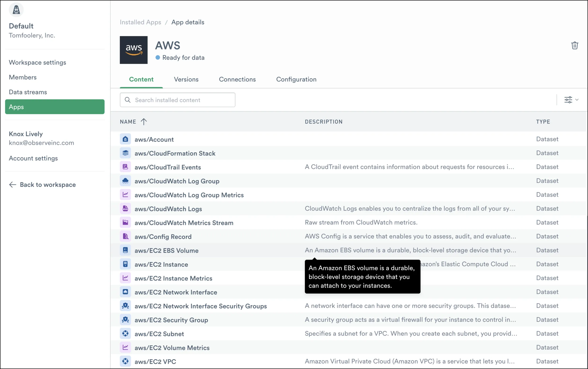This screenshot has height=369, width=588.
Task: Click the aws/CloudWatch Log Group Metrics icon
Action: tap(125, 195)
